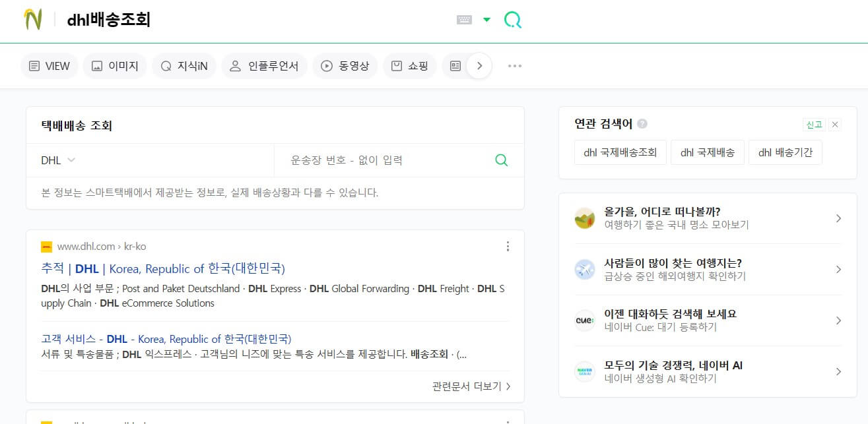Image resolution: width=868 pixels, height=424 pixels.
Task: Select the dhl 국제배송조회 related search
Action: tap(620, 152)
